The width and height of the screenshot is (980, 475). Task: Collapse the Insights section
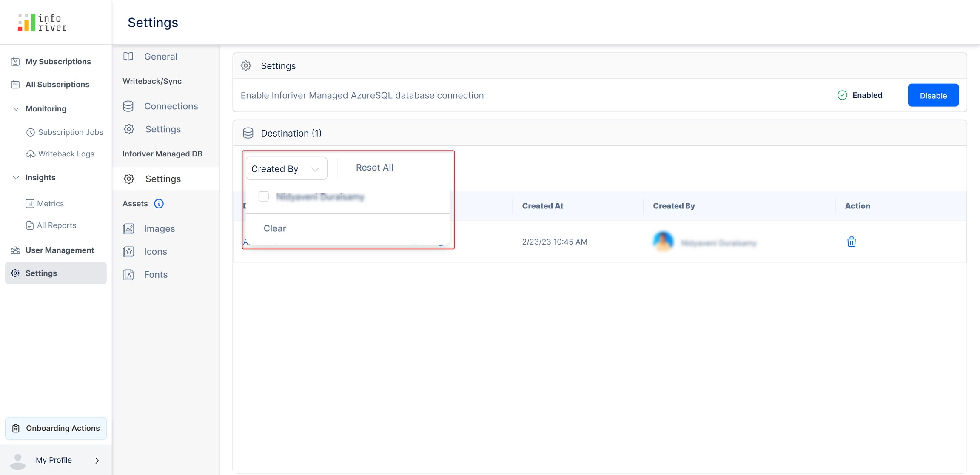tap(16, 178)
